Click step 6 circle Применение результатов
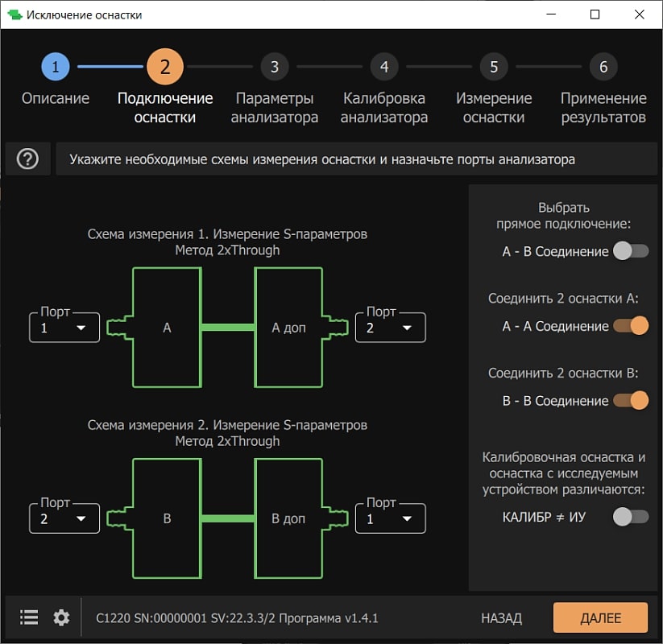Screen dimensions: 663x644 [x=603, y=67]
